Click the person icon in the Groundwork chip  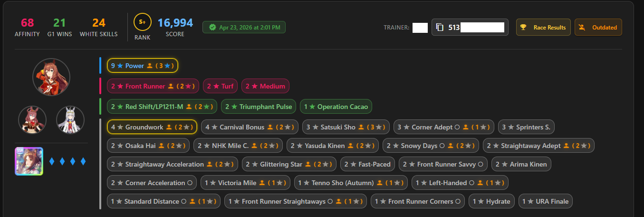coord(169,127)
